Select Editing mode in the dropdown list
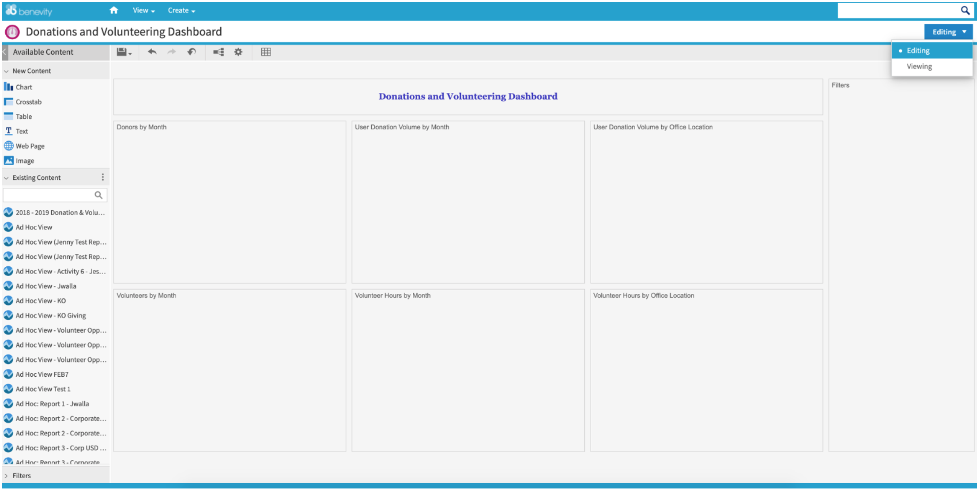Image resolution: width=980 pixels, height=492 pixels. pos(932,50)
